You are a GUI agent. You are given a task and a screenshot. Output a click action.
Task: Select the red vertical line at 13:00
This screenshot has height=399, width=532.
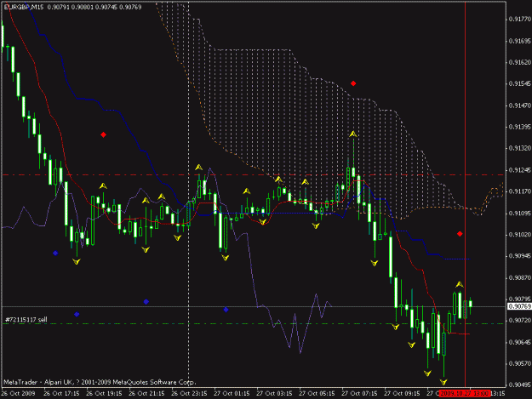pos(465,193)
